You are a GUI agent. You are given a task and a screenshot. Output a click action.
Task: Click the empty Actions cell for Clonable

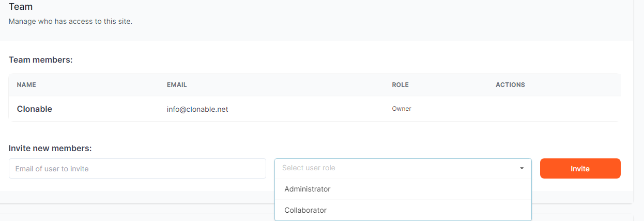553,109
